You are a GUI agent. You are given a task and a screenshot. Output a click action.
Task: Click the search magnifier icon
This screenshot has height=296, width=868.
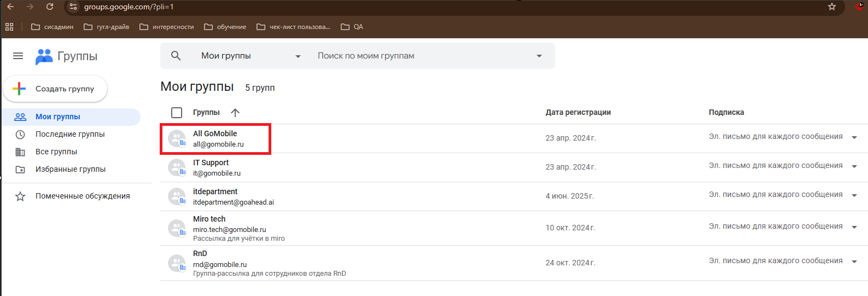coord(176,56)
